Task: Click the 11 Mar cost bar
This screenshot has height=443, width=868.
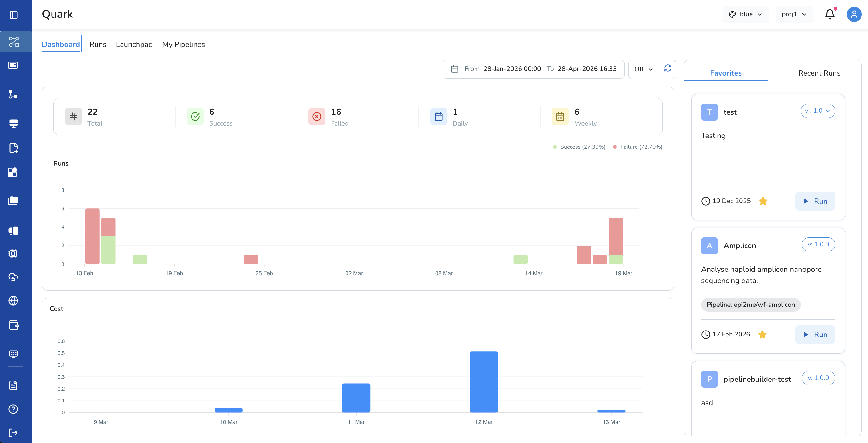Action: 356,398
